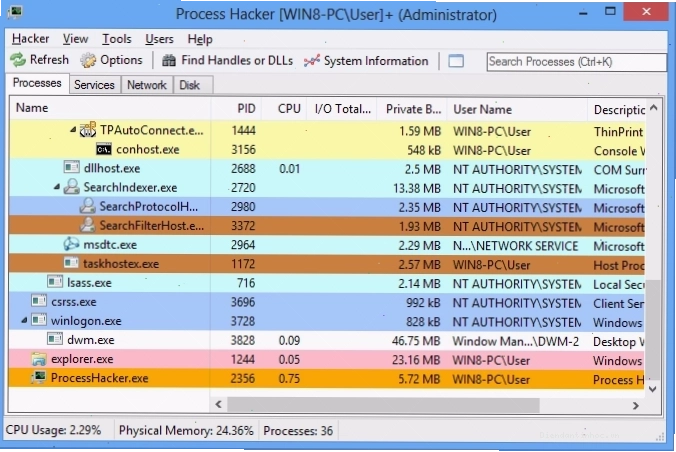Open the Hacker menu

30,39
